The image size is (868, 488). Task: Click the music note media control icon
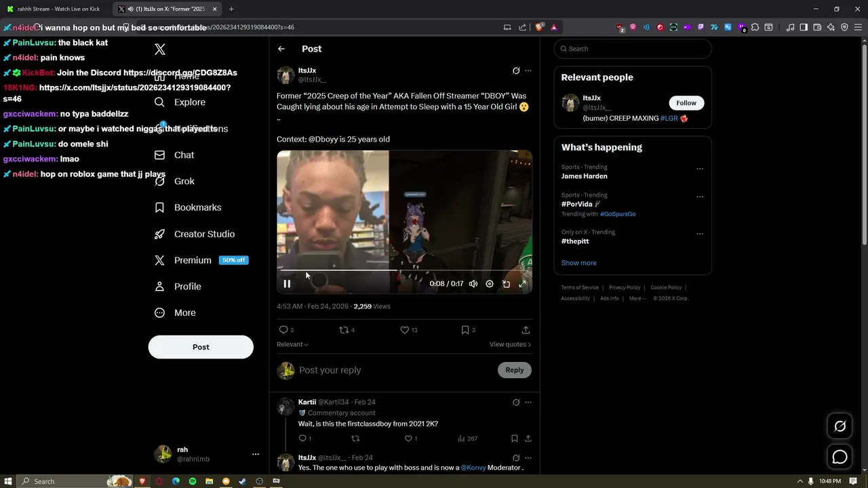790,27
